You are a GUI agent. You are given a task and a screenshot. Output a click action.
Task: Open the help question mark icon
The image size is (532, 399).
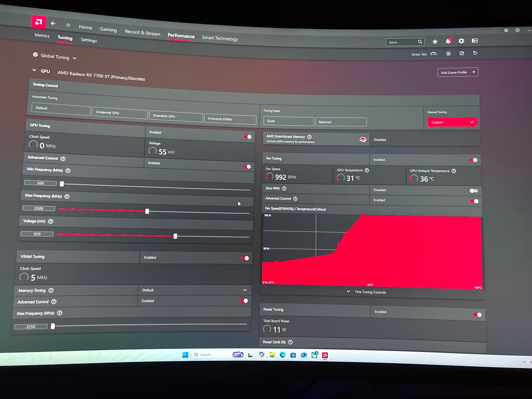coord(517,30)
